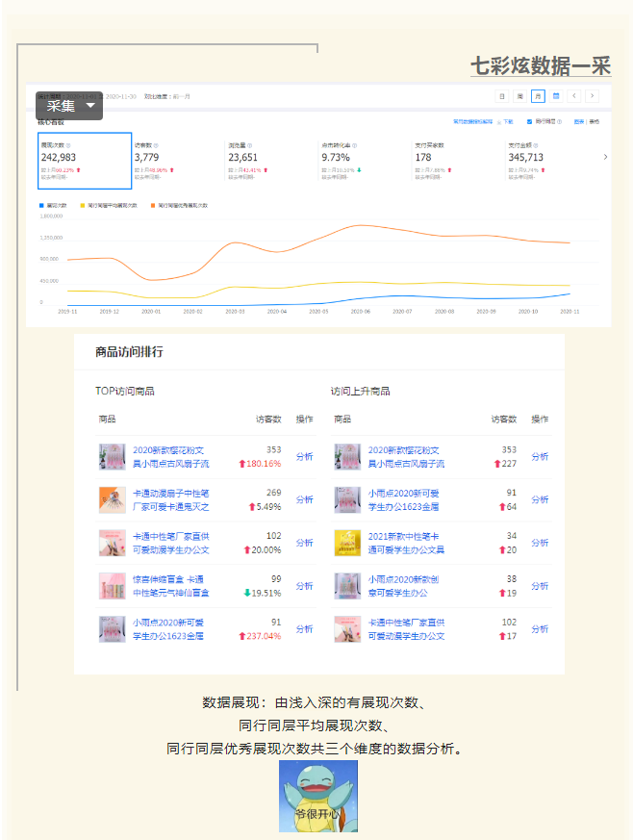The width and height of the screenshot is (633, 840).
Task: Toggle the 同行同层 checkbox
Action: tap(529, 122)
